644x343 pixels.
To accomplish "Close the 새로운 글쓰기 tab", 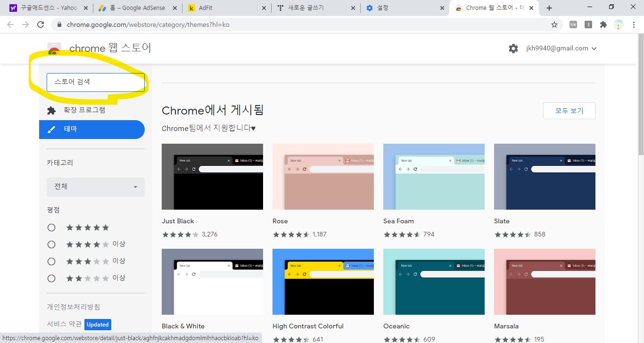I will pyautogui.click(x=353, y=8).
